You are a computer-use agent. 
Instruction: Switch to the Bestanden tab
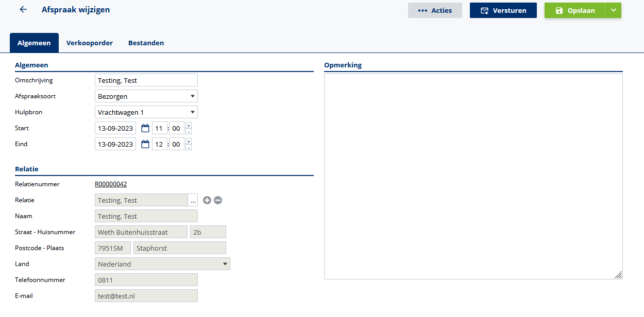(146, 43)
